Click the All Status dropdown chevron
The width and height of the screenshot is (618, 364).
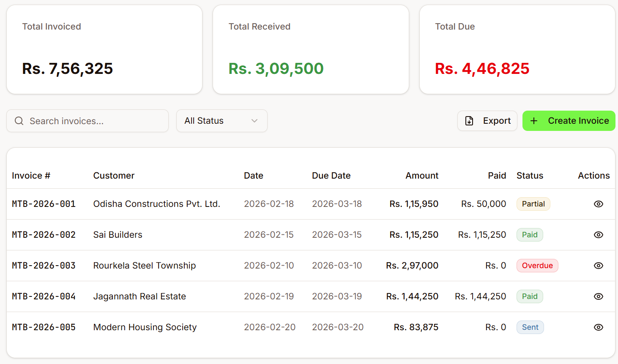(254, 121)
